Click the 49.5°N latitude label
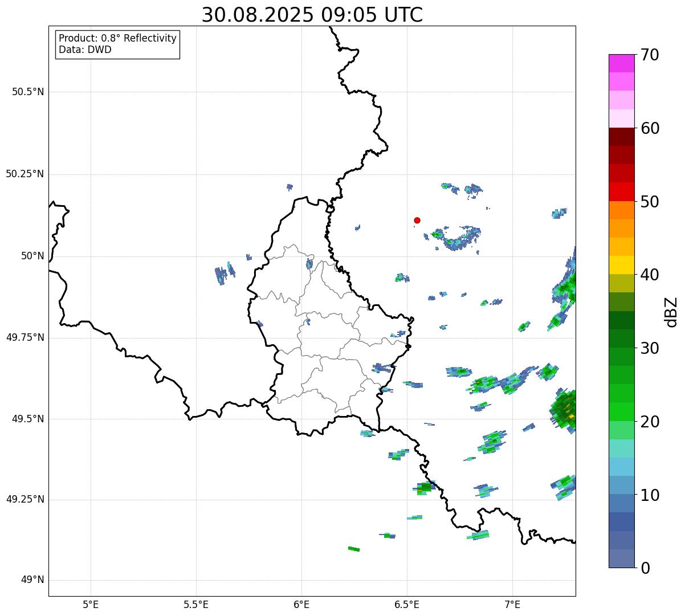The width and height of the screenshot is (685, 616). 28,419
